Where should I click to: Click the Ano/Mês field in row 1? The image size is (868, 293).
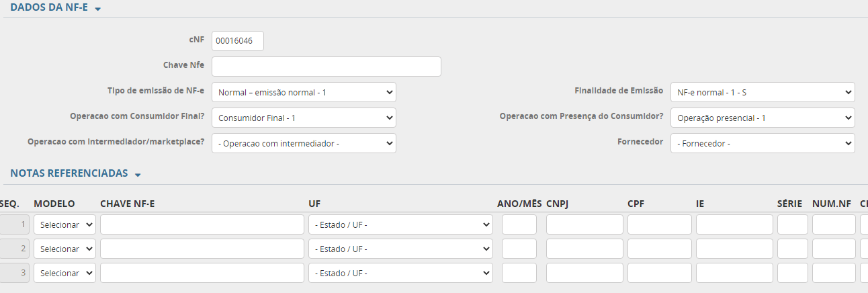coord(519,224)
